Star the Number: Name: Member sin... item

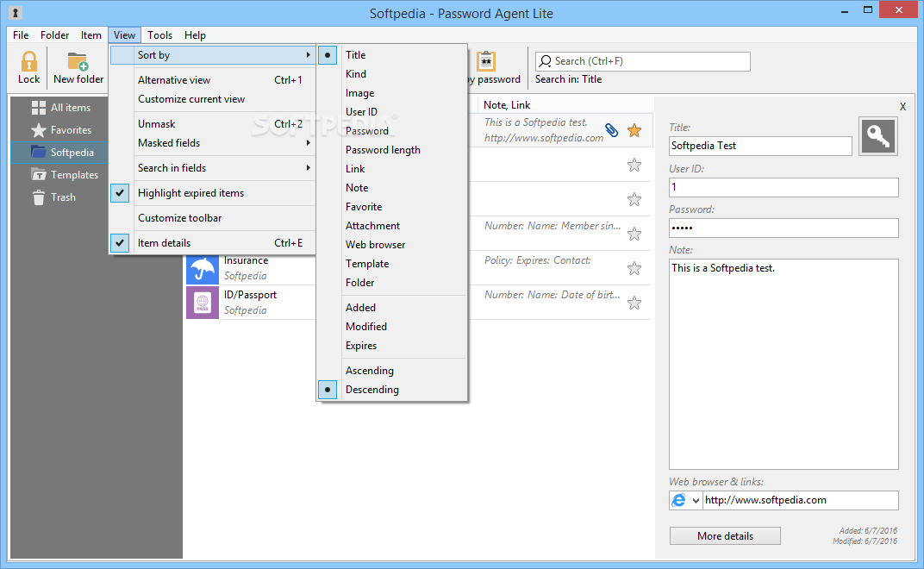pos(634,234)
